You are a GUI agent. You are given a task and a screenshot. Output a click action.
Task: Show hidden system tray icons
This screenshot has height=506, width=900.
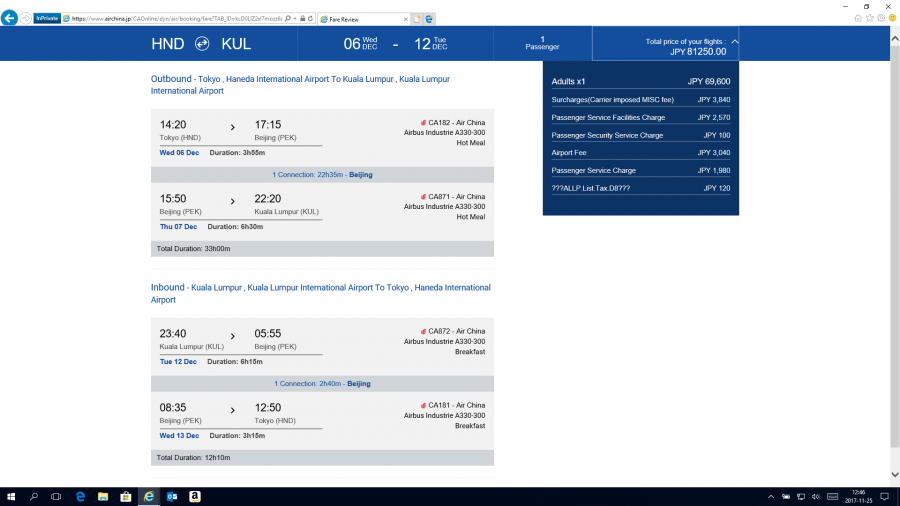[x=771, y=496]
